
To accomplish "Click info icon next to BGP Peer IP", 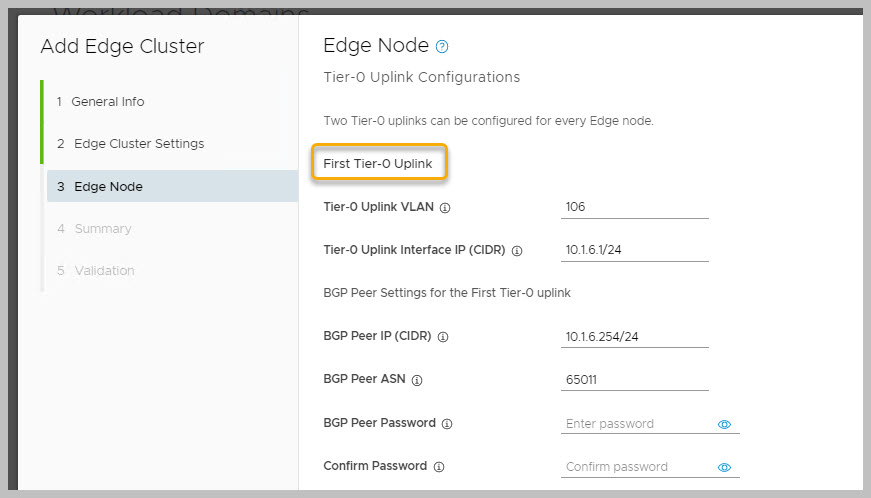I will [441, 337].
